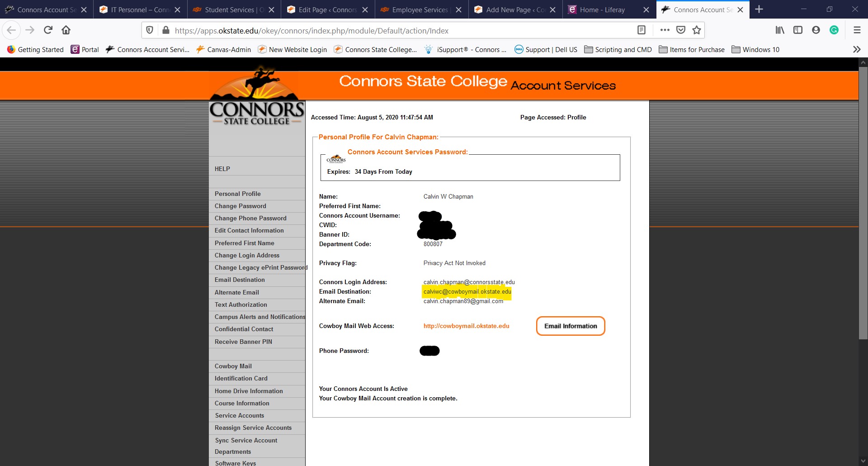Click the Email Information button

click(571, 326)
